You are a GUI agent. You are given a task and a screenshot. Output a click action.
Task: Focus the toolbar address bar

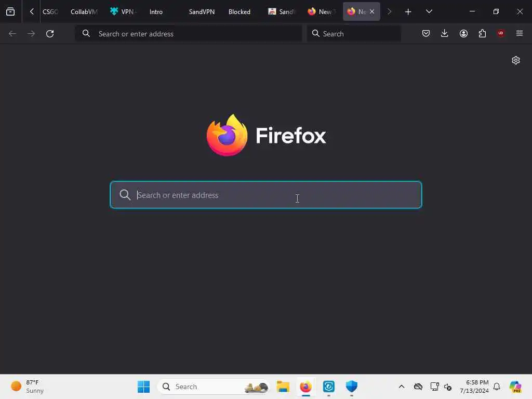[x=188, y=34]
